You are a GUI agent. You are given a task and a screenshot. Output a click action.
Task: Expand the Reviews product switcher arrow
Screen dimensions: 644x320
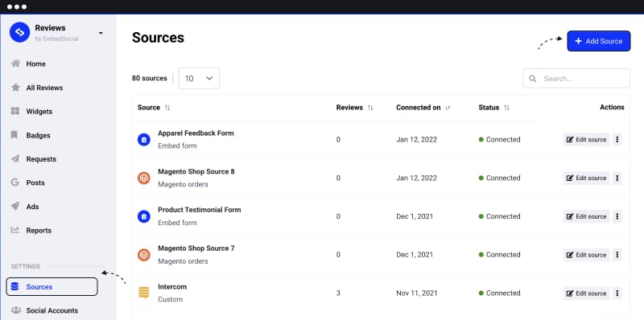[x=101, y=33]
